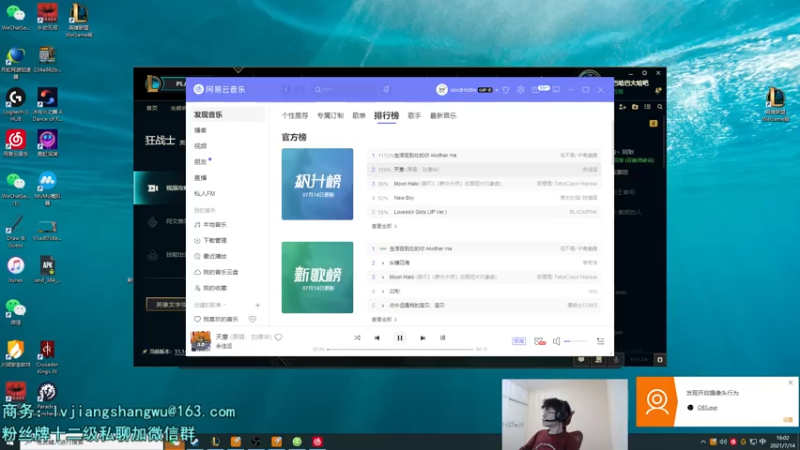The height and width of the screenshot is (450, 800).
Task: Shuffle playback mode in NetEase player
Action: [x=357, y=338]
